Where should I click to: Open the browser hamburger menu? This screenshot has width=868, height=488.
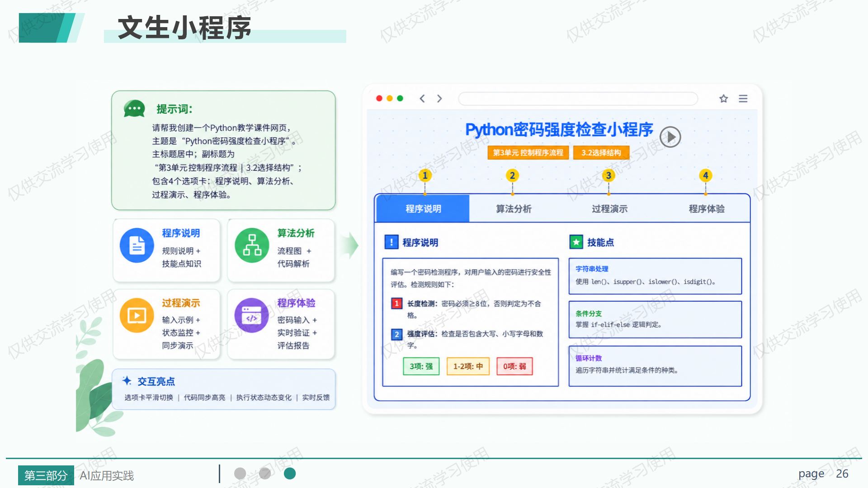pos(743,99)
